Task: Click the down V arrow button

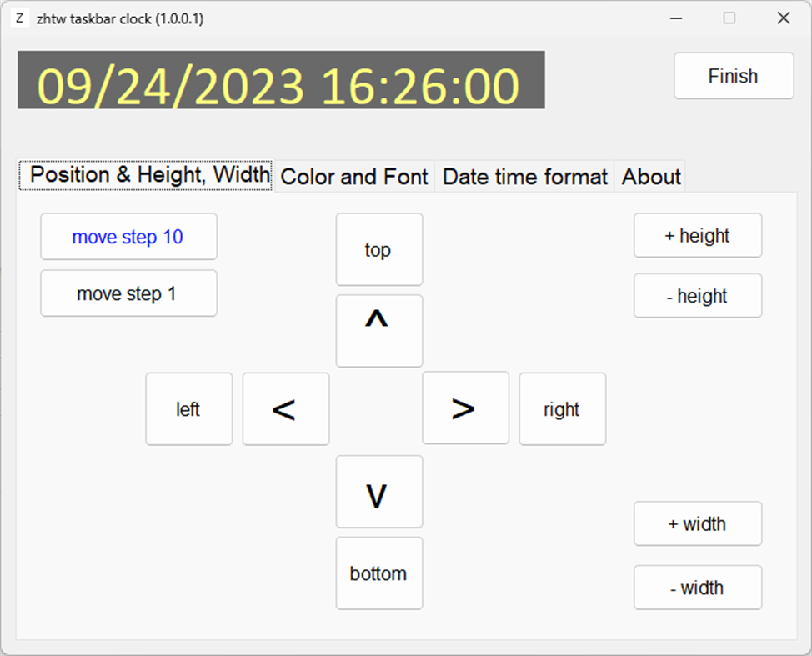Action: (379, 492)
